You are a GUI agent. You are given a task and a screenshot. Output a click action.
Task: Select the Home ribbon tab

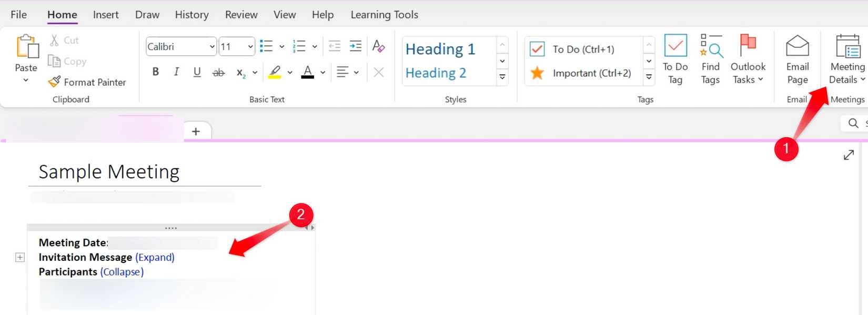coord(62,15)
